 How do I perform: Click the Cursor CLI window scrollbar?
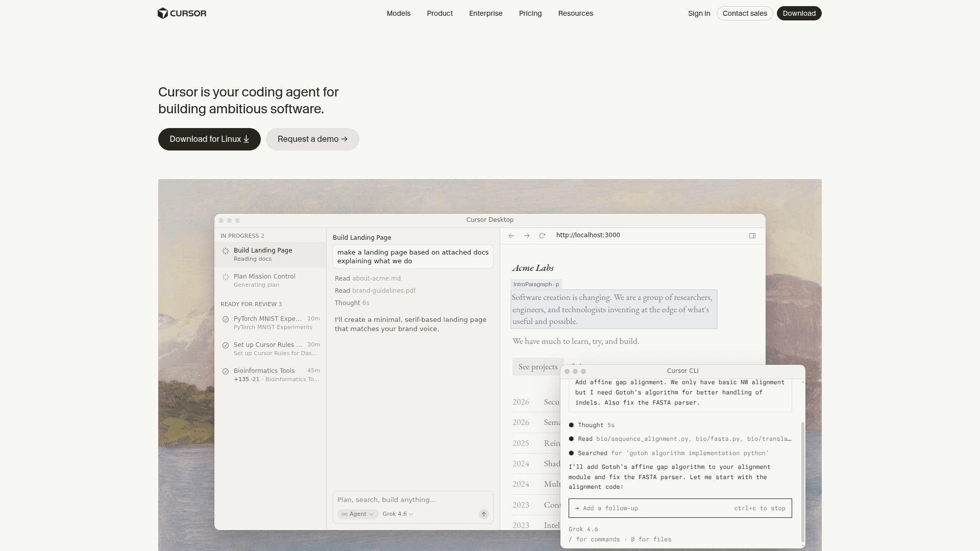802,482
